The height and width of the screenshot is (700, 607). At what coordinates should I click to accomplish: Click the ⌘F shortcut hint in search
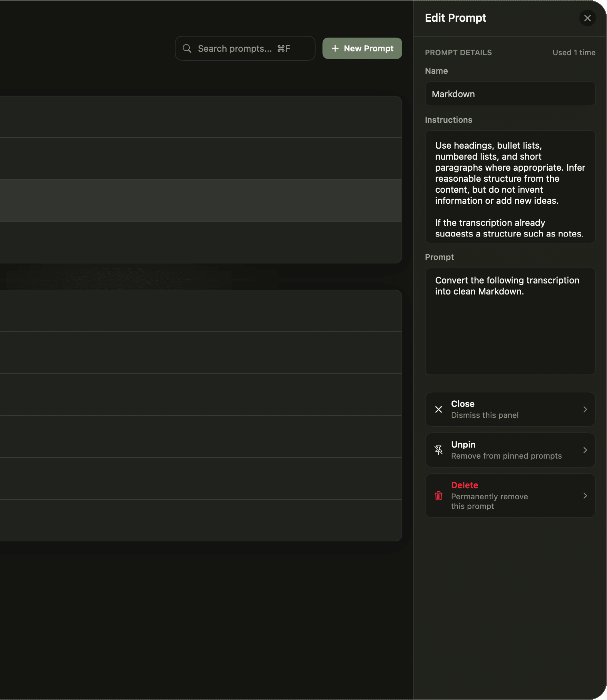pyautogui.click(x=283, y=48)
